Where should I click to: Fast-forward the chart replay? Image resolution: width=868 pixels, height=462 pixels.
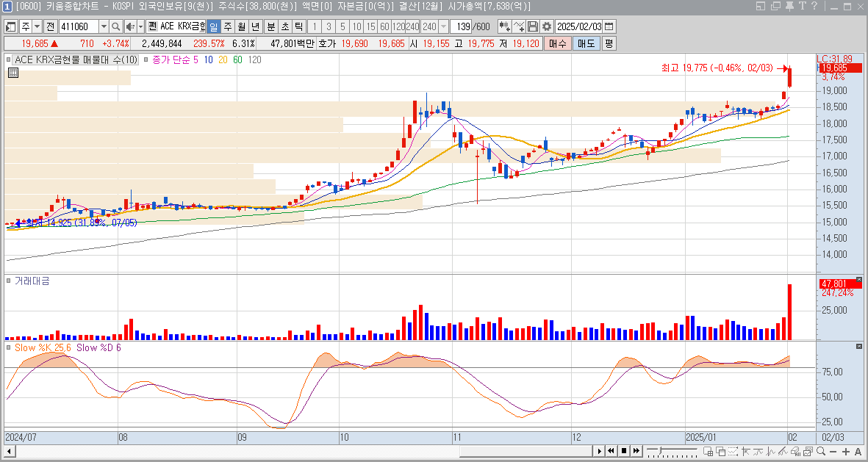[636, 452]
